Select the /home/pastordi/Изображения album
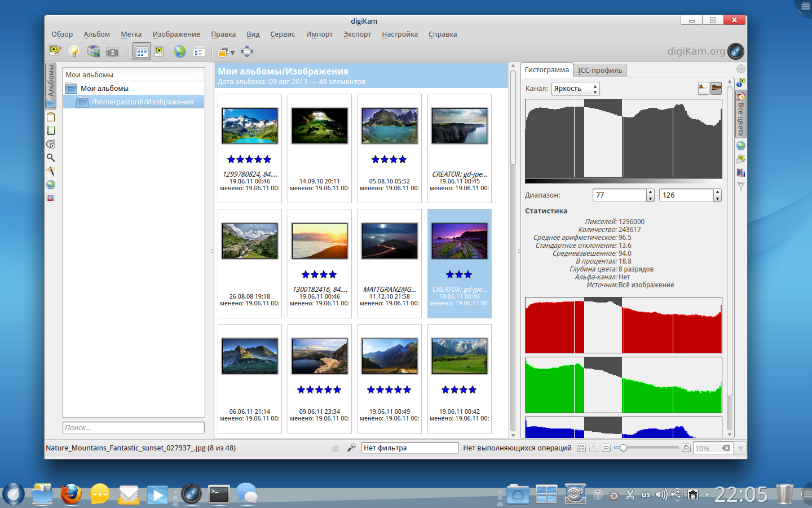 click(x=142, y=102)
